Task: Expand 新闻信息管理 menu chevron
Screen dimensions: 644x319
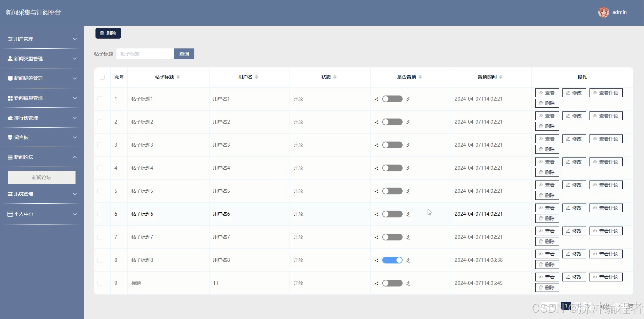Action: coord(75,98)
